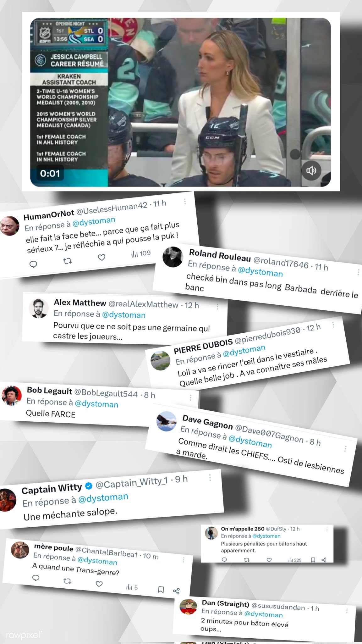Screen dimensions: 362x644
Task: Open more options on HumanOrNot's tweet
Action: [x=185, y=201]
